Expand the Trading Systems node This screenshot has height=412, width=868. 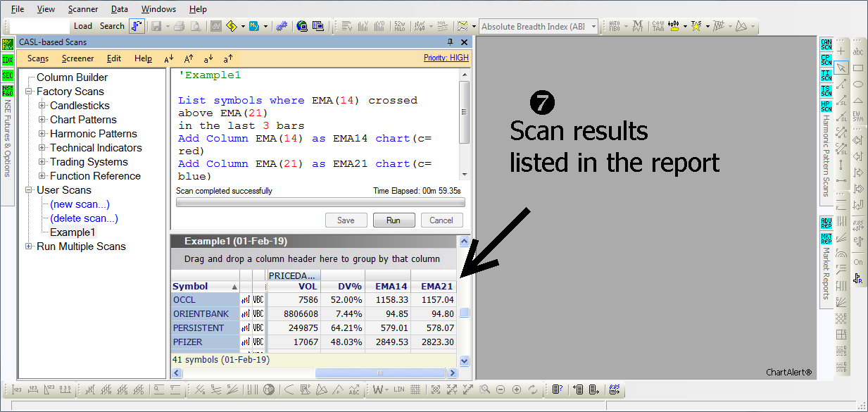pyautogui.click(x=42, y=162)
